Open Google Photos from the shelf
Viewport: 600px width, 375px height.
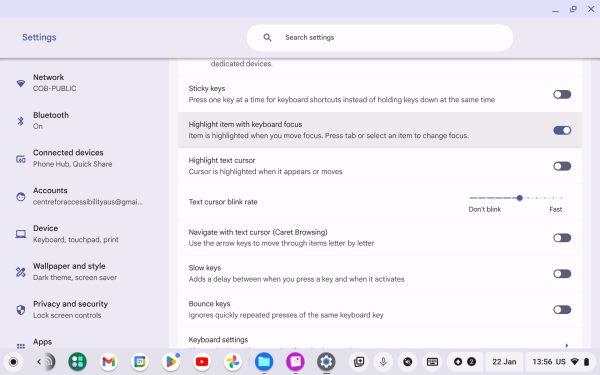pos(233,362)
